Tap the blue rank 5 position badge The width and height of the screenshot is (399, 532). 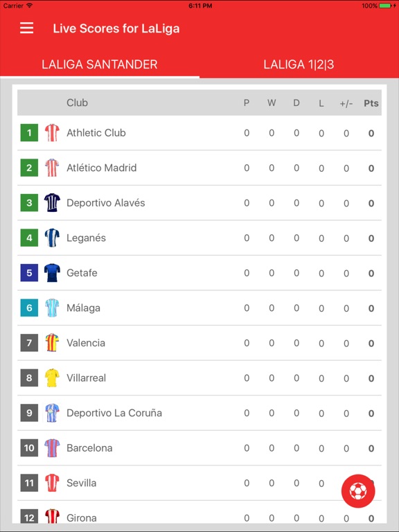29,273
